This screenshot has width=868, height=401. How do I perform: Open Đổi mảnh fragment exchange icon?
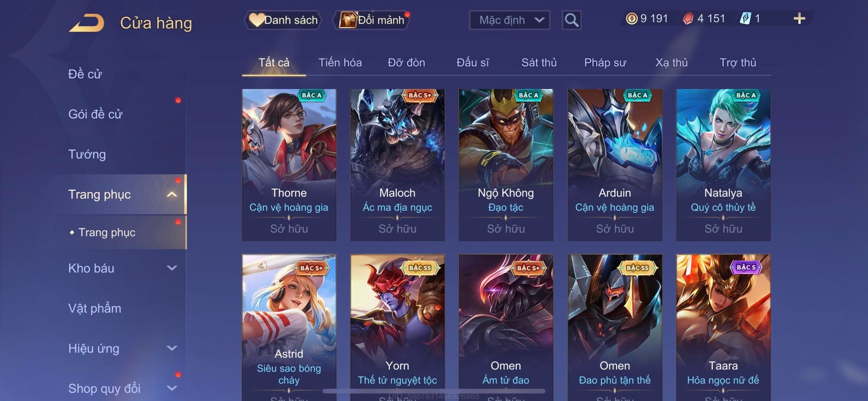click(348, 20)
